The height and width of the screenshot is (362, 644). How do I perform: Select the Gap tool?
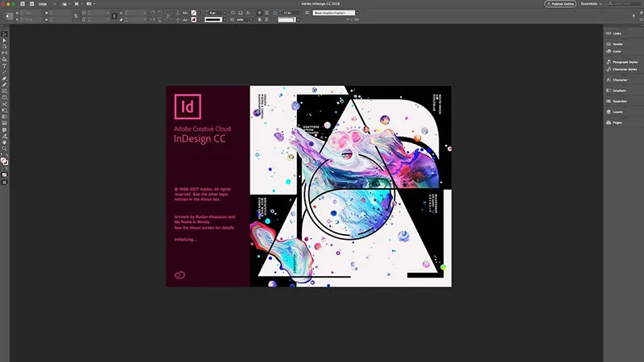tap(5, 52)
